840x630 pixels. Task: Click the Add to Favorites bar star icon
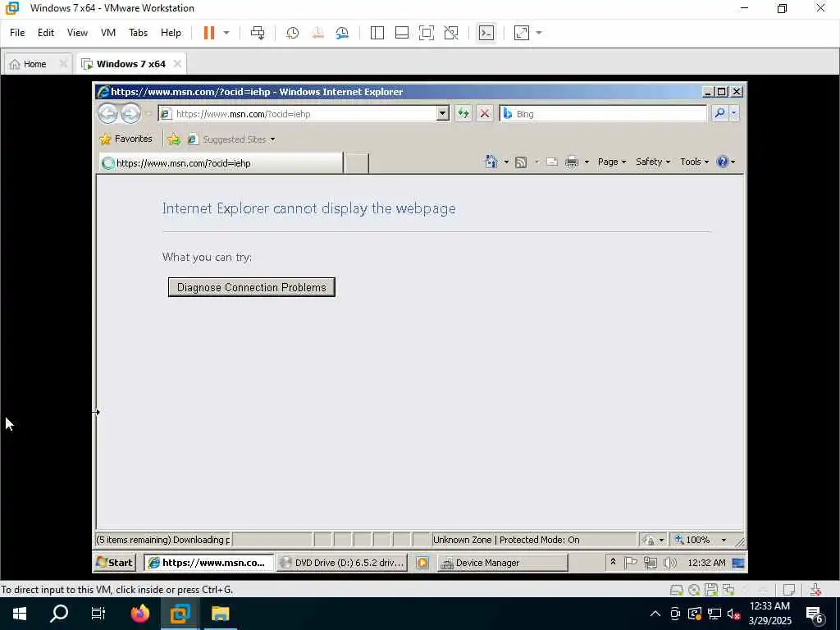(x=174, y=139)
